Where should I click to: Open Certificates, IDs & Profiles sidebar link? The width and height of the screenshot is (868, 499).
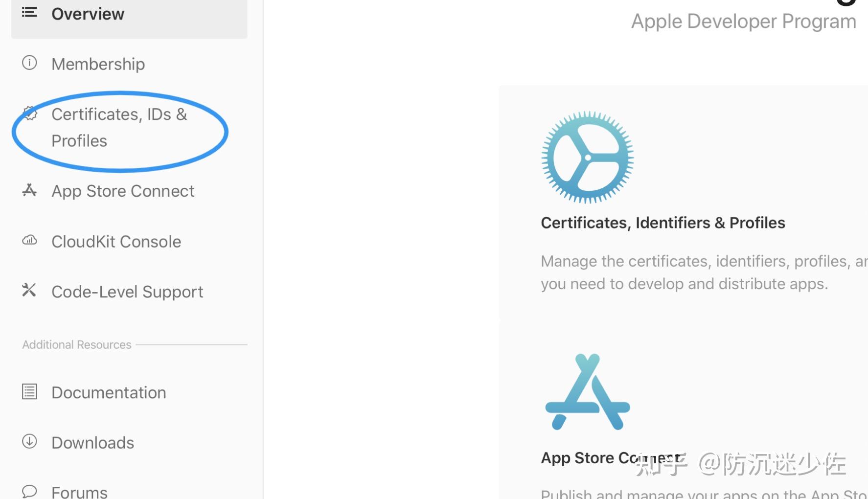(x=119, y=127)
